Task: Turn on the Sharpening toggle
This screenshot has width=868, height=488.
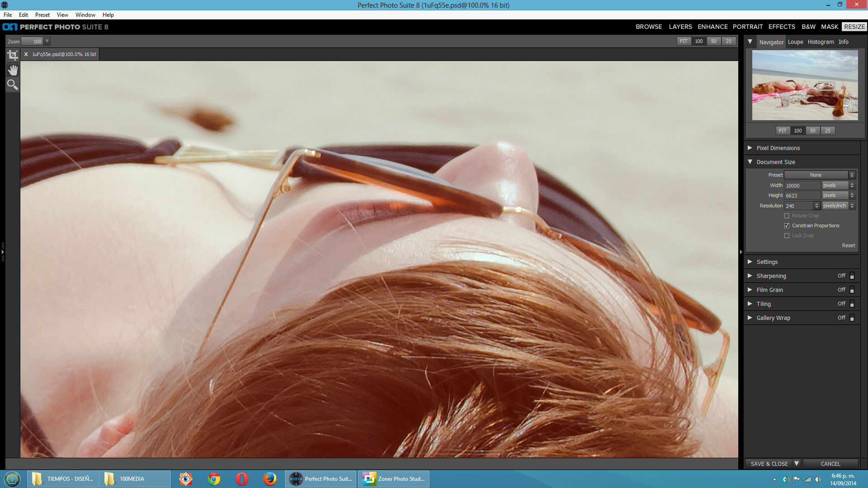Action: click(852, 276)
